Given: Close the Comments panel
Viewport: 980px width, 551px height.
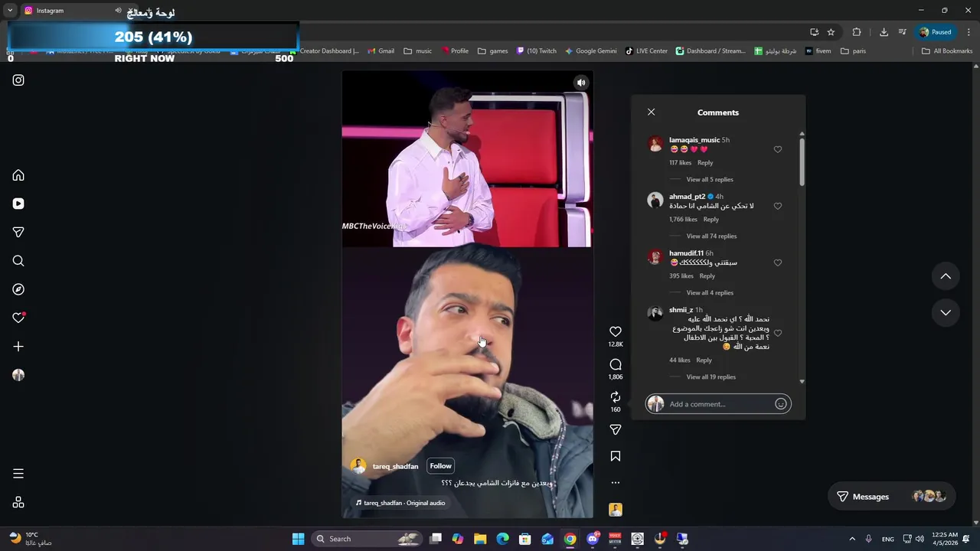Looking at the screenshot, I should pos(651,112).
